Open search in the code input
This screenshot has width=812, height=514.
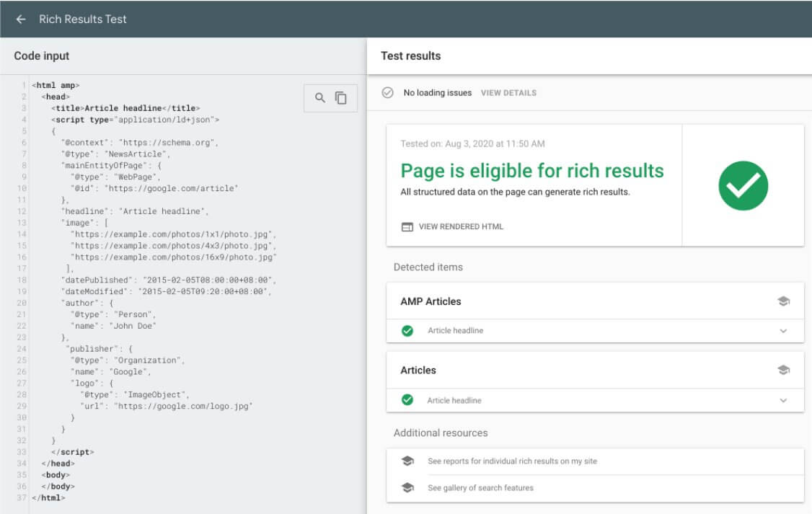(x=320, y=98)
